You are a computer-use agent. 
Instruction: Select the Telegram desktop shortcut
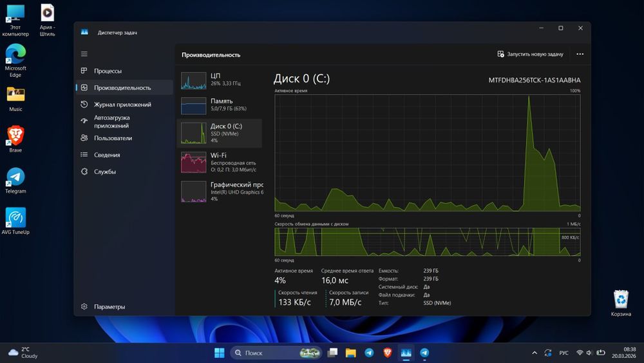click(x=15, y=181)
